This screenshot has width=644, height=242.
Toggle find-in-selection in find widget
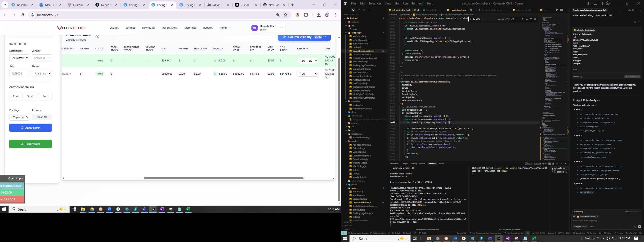531,19
